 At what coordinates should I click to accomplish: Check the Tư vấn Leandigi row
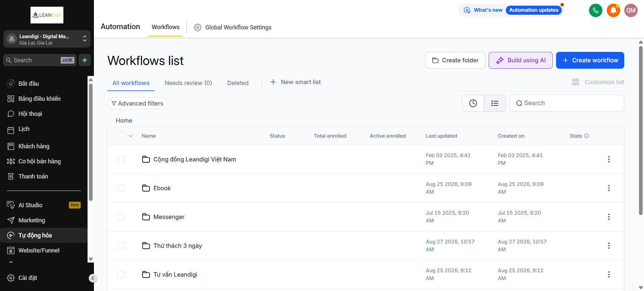coord(121,275)
